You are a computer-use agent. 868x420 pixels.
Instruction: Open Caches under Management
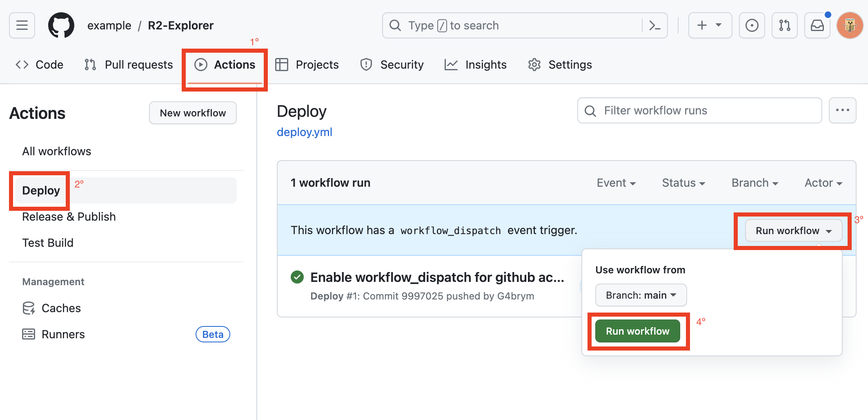click(x=51, y=308)
